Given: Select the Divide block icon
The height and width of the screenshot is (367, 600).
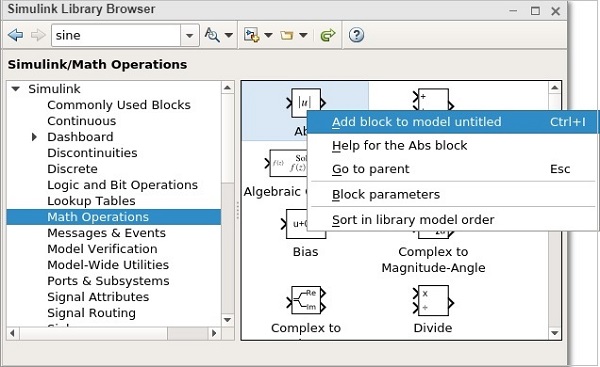Looking at the screenshot, I should pos(433,300).
